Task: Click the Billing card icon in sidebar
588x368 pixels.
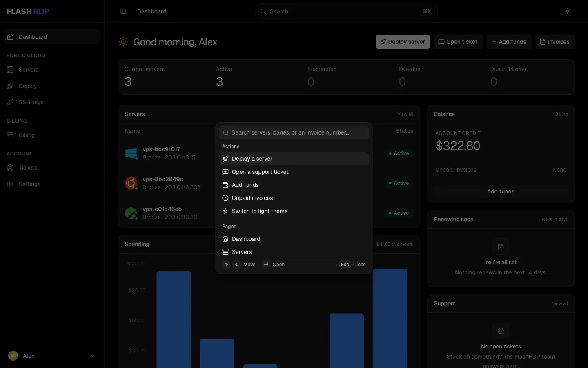Action: click(x=10, y=135)
